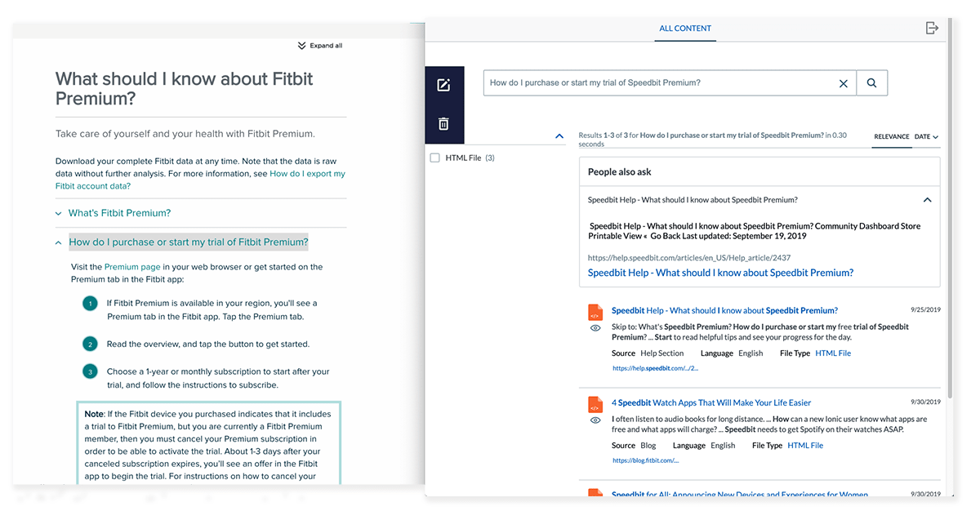Viewport: 980px width, 511px height.
Task: Switch to the ALL CONTENT tab
Action: [x=685, y=28]
